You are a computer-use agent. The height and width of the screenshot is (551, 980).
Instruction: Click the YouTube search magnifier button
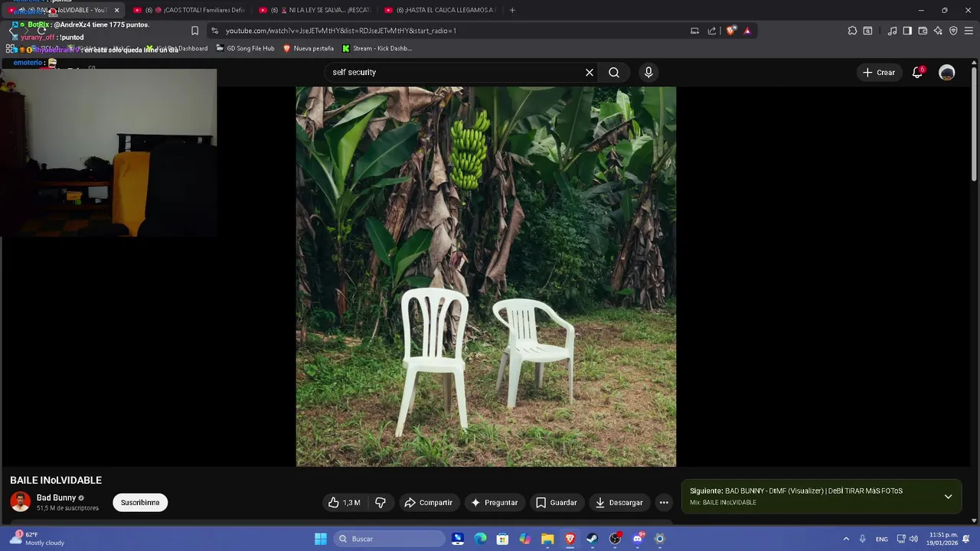pyautogui.click(x=614, y=72)
